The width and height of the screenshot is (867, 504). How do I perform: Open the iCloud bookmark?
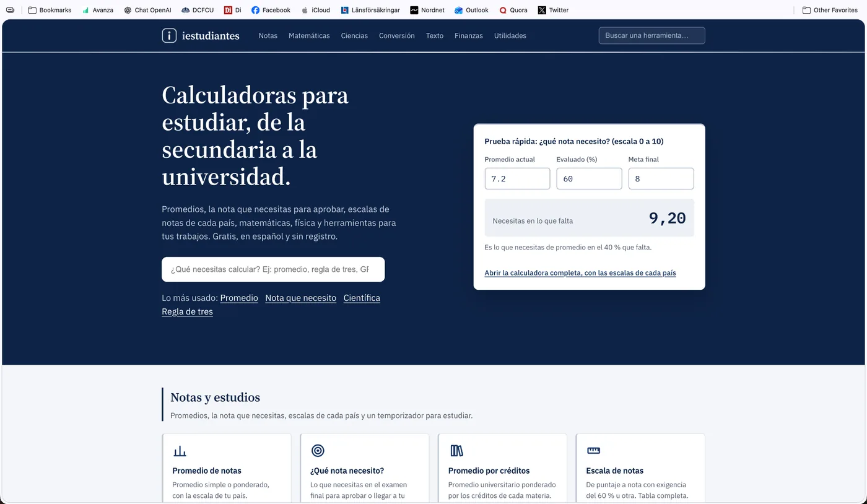(315, 10)
